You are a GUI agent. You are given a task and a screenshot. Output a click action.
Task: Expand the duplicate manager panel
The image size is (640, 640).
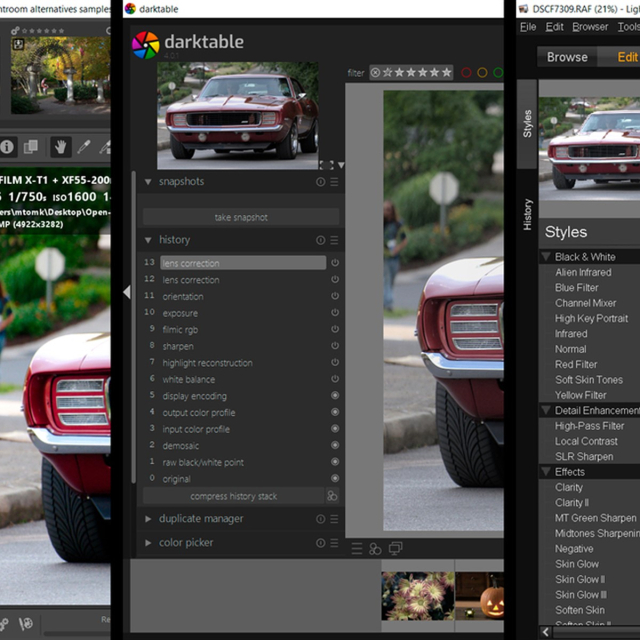(148, 519)
